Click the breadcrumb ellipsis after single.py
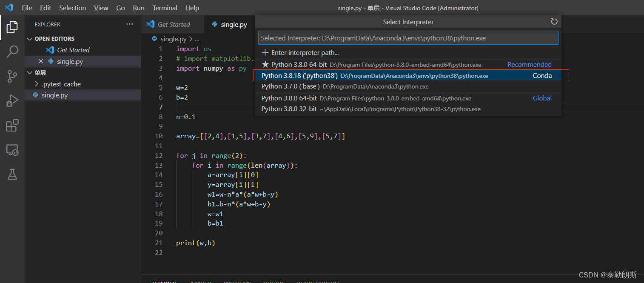Screen dimensions: 644x283 click(x=197, y=39)
